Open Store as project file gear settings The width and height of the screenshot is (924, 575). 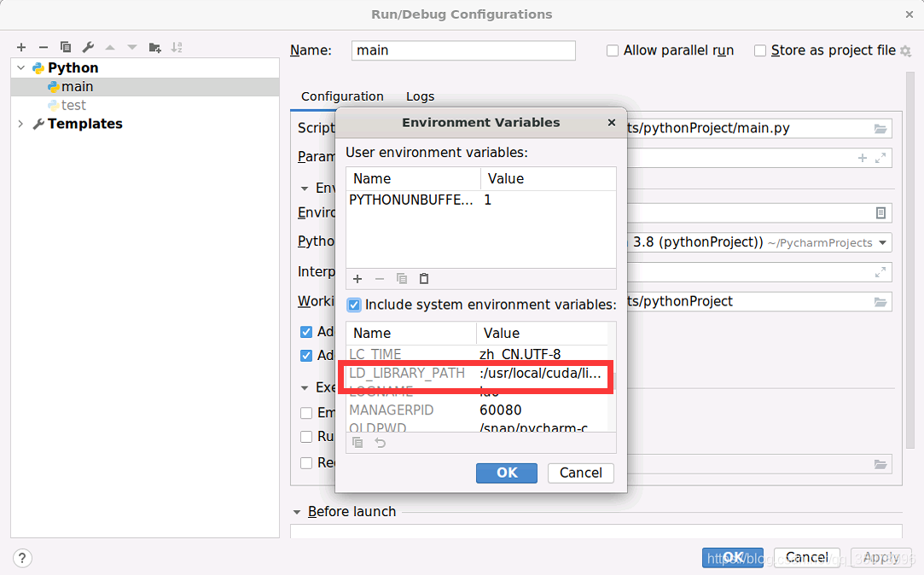tap(906, 51)
